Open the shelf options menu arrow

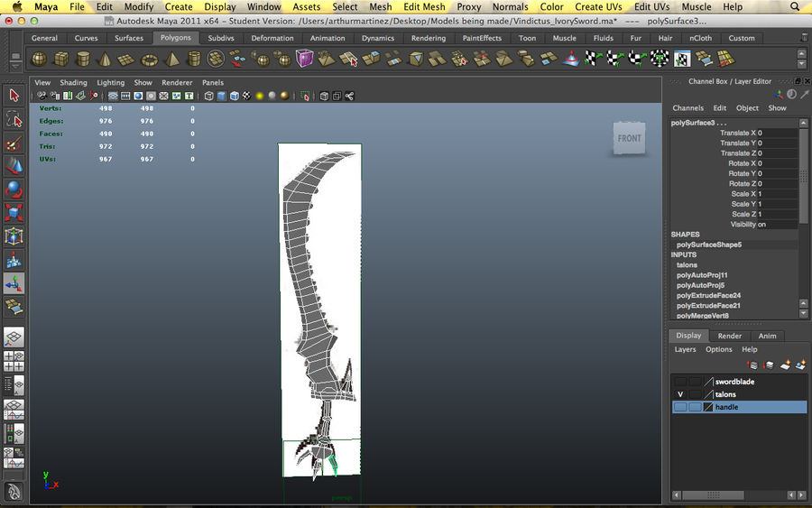point(15,67)
